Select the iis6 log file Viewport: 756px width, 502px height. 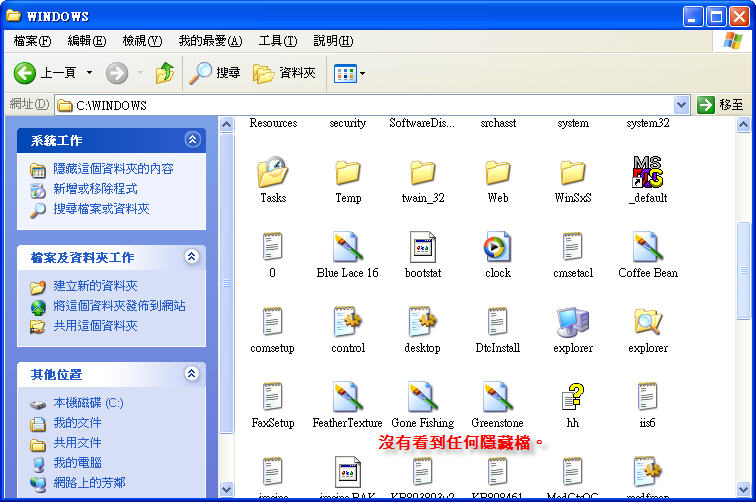coord(648,405)
